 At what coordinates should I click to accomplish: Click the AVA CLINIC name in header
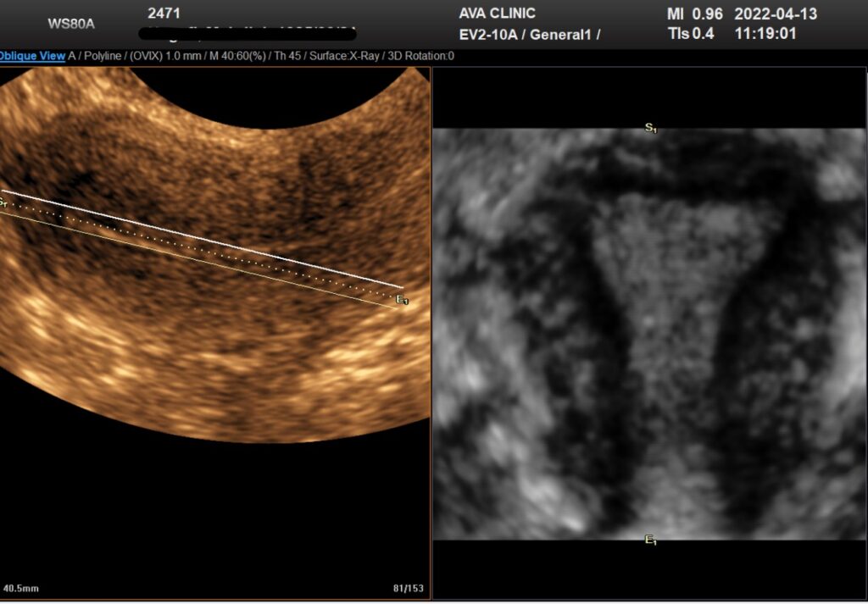(x=497, y=14)
